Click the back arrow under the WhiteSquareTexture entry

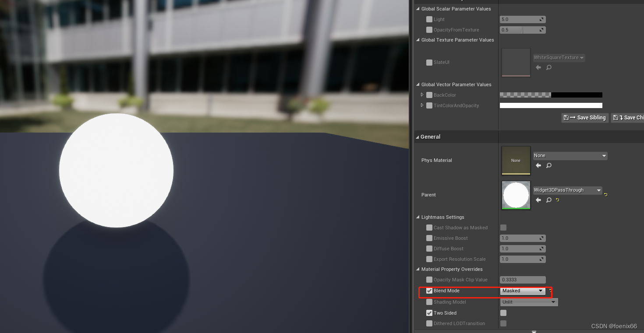[x=538, y=67]
